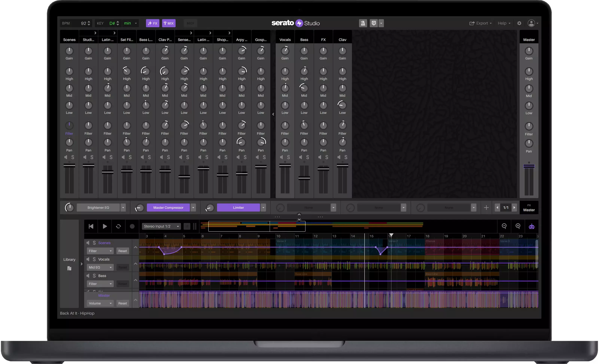Zoom out the timeline view
The width and height of the screenshot is (599, 364).
[504, 226]
